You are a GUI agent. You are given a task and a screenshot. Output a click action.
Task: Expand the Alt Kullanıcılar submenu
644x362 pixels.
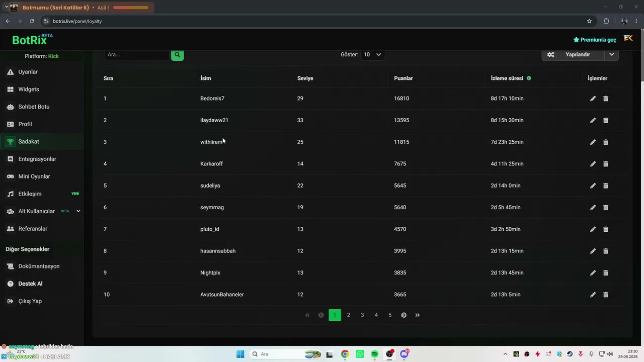78,211
